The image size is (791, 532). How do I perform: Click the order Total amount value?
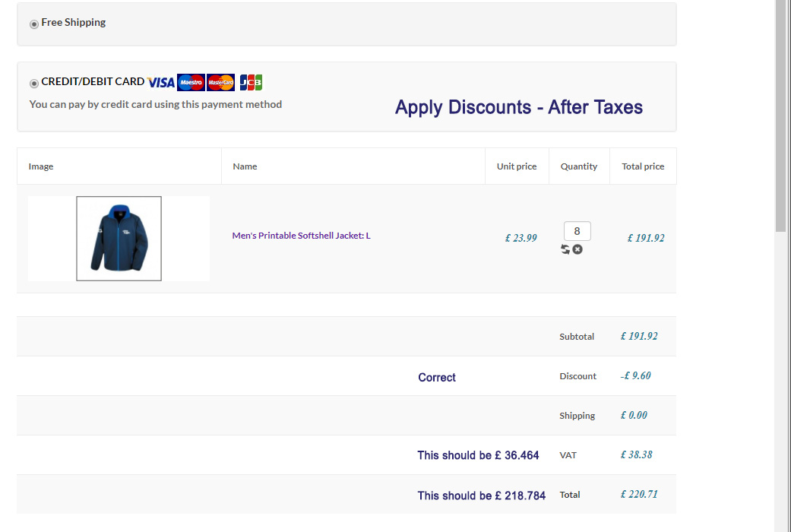638,495
